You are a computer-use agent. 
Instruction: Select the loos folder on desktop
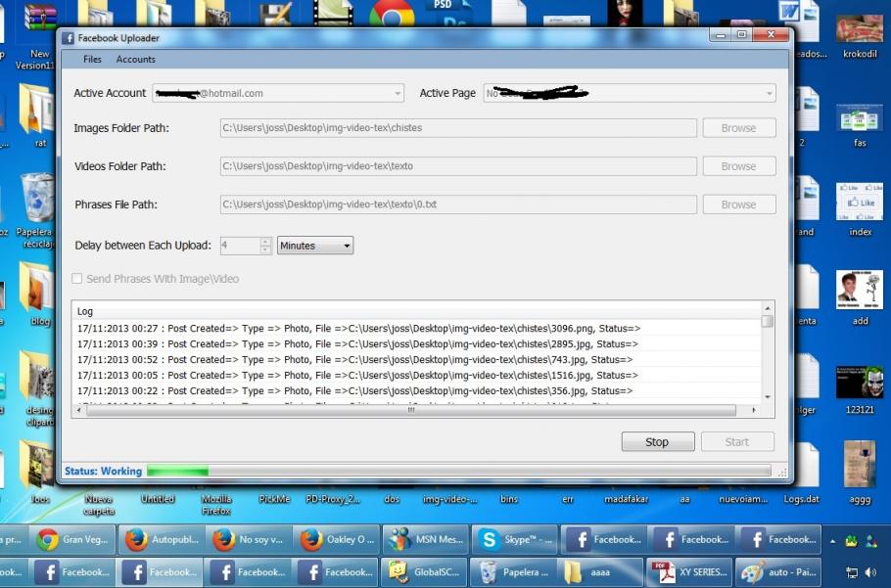(38, 473)
